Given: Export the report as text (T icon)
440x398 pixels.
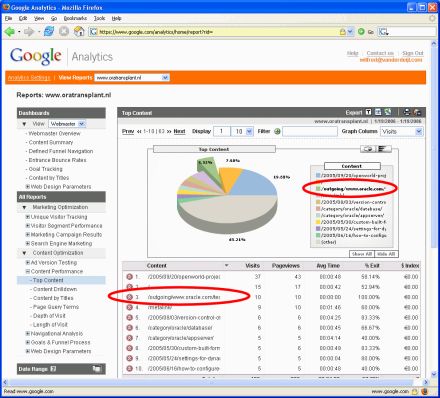Looking at the screenshot, I should [368, 112].
